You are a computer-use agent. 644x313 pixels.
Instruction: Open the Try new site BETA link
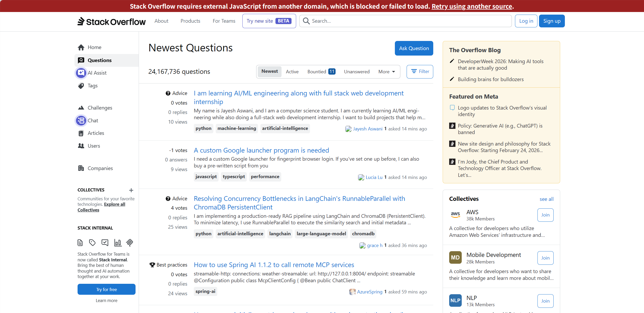coord(269,21)
